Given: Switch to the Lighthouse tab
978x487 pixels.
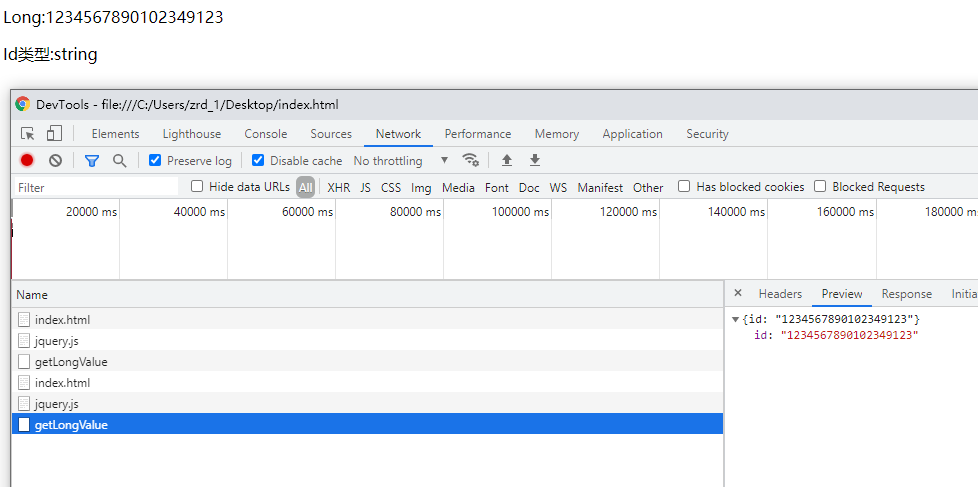Looking at the screenshot, I should pos(191,133).
